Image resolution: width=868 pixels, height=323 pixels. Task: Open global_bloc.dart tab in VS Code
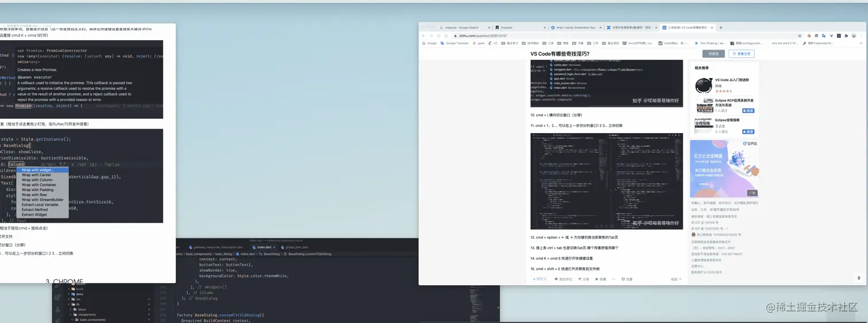[294, 247]
